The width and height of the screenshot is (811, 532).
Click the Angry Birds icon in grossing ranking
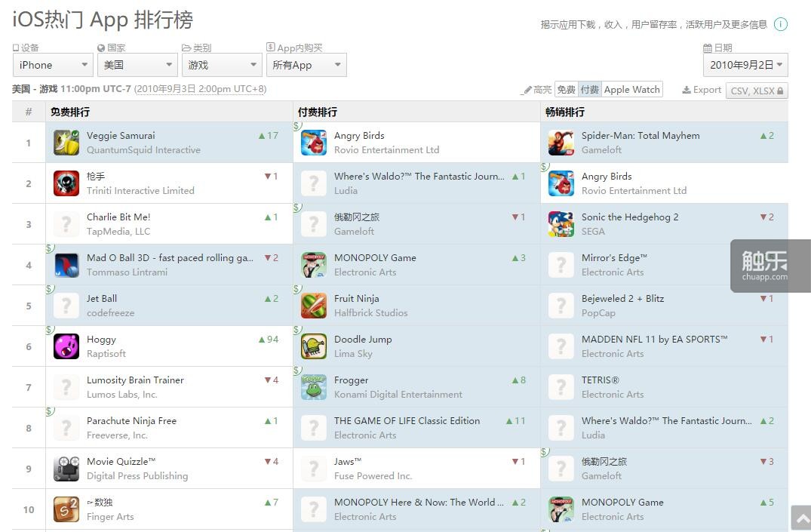pos(561,183)
